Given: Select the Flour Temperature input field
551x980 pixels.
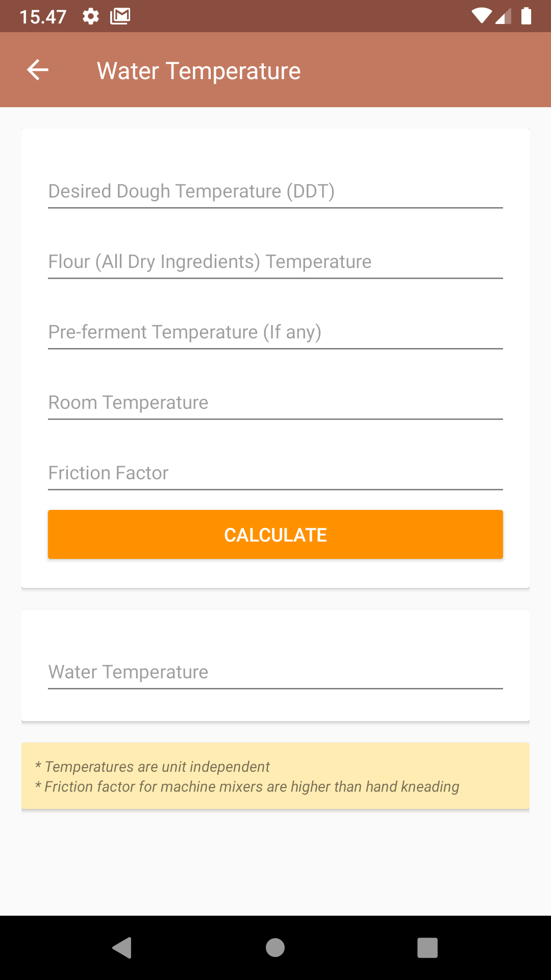Looking at the screenshot, I should click(275, 261).
